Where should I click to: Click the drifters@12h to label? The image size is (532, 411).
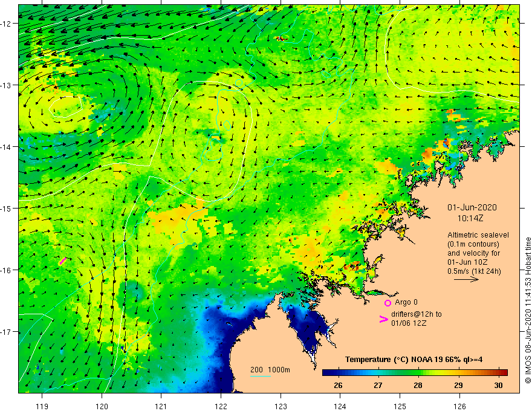click(x=417, y=314)
